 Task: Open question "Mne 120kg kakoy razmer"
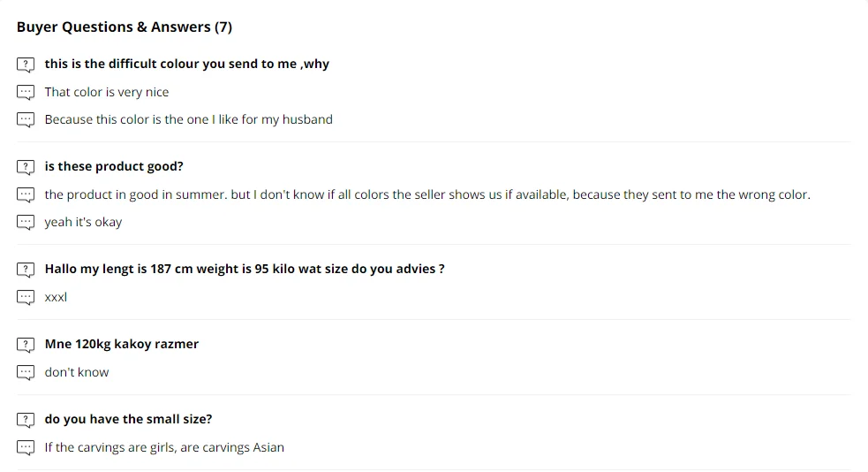coord(122,344)
